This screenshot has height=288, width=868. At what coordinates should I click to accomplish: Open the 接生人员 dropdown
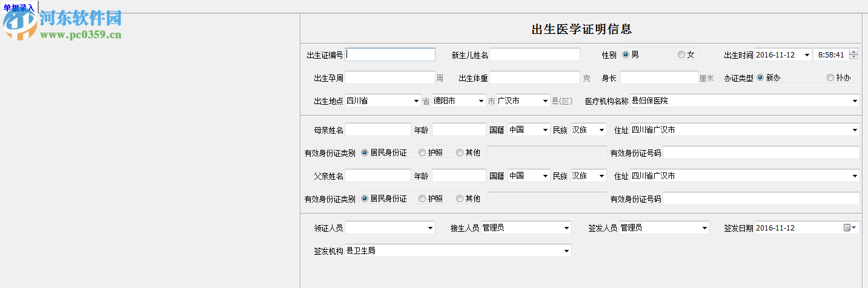566,227
